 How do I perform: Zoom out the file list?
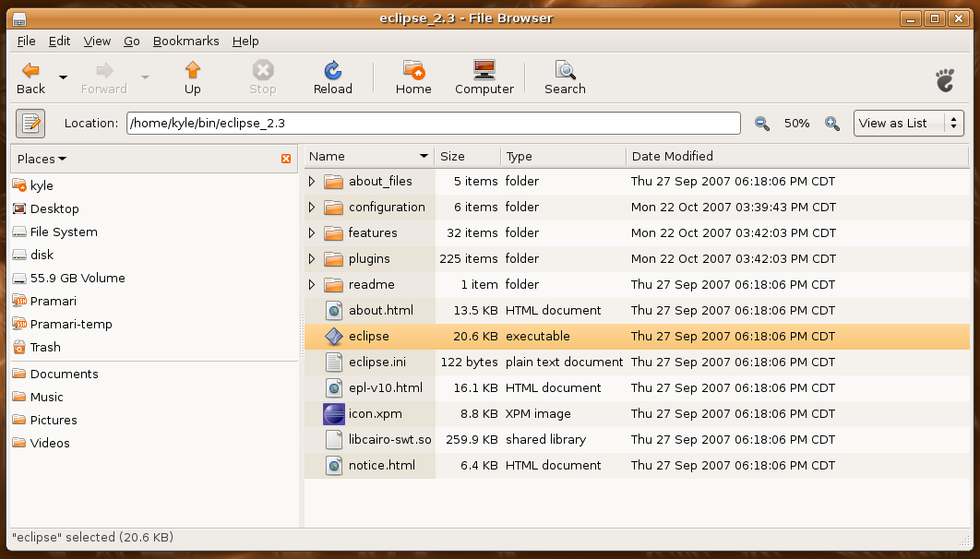pos(762,124)
